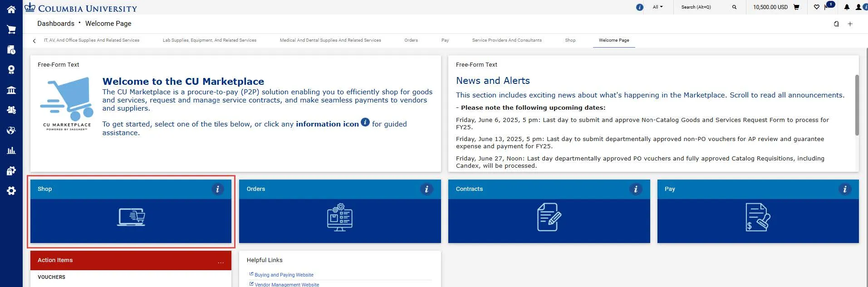This screenshot has width=868, height=287.
Task: Open Sourcing globe-search icon in sidebar
Action: click(x=11, y=130)
